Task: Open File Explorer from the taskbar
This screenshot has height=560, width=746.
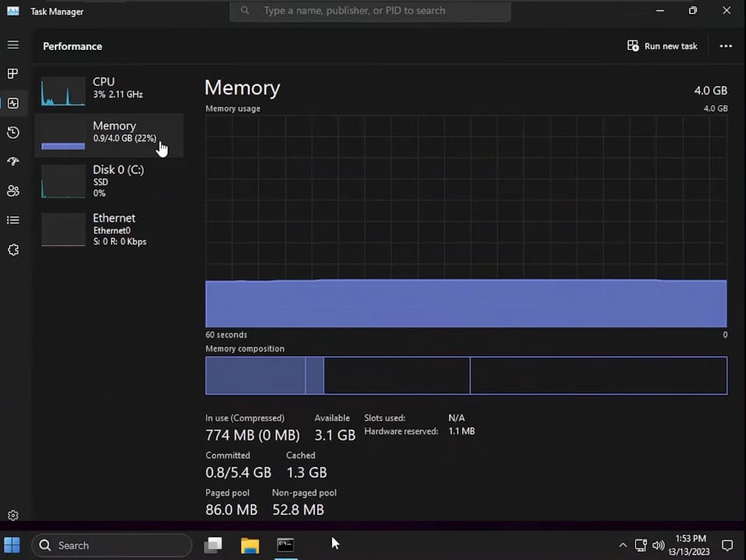Action: (249, 544)
